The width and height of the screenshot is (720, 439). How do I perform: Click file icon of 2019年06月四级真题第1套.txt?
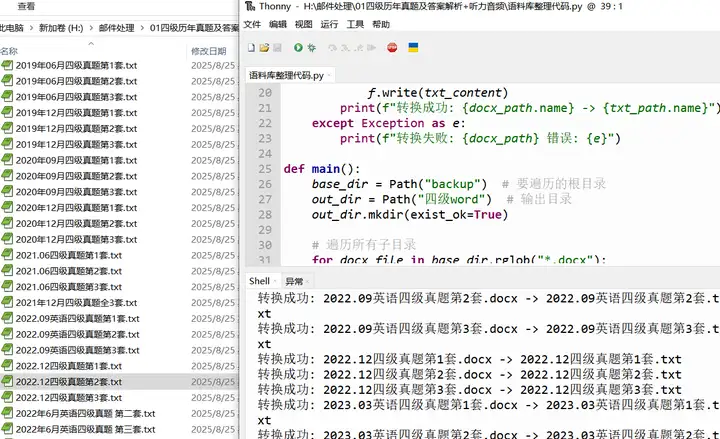coord(7,65)
